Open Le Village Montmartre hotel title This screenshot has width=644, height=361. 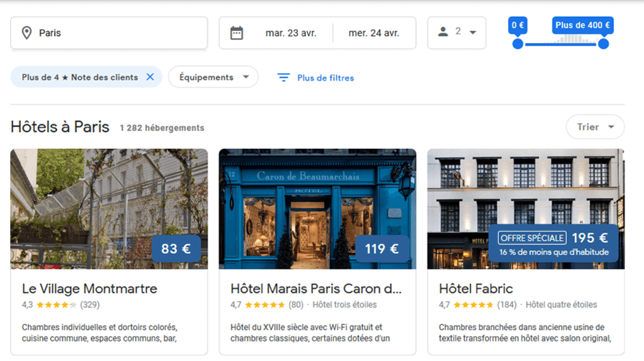89,288
